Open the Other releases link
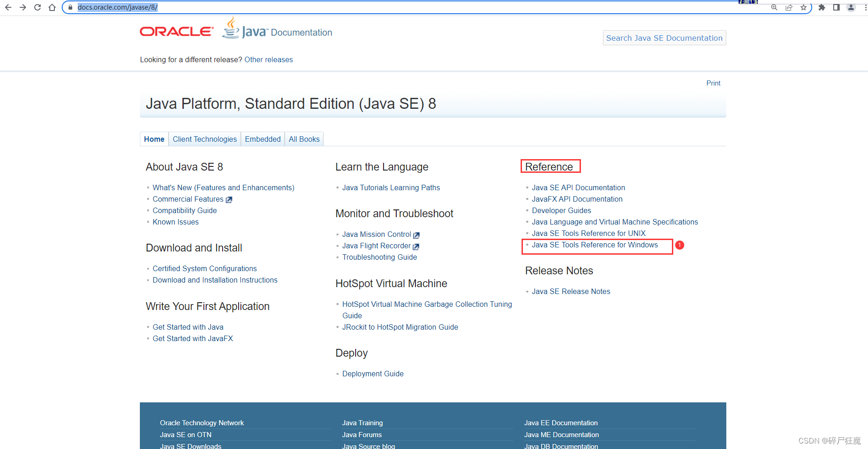 (x=269, y=59)
